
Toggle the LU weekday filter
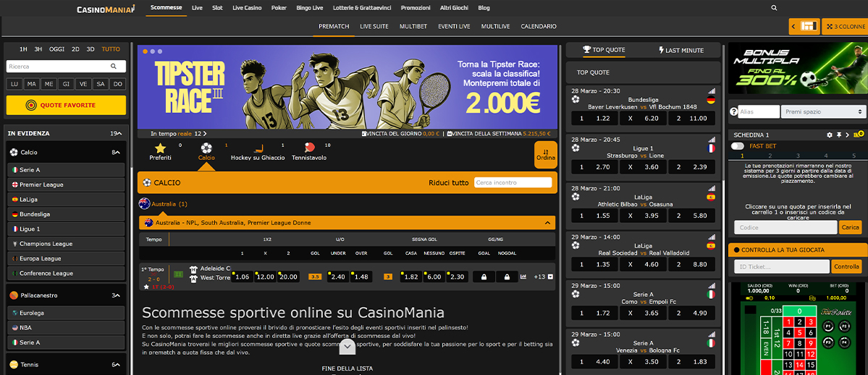14,84
